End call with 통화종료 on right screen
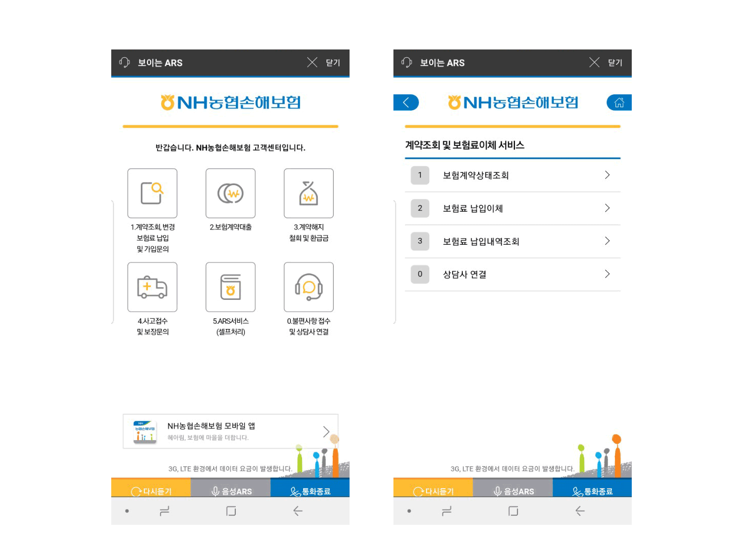 tap(592, 488)
